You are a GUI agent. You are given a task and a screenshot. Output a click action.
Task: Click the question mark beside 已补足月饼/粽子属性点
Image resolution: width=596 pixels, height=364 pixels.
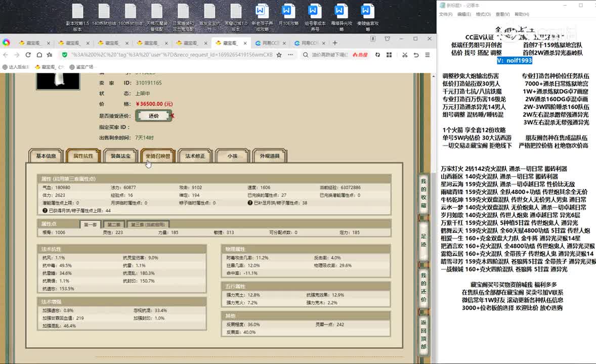250,203
